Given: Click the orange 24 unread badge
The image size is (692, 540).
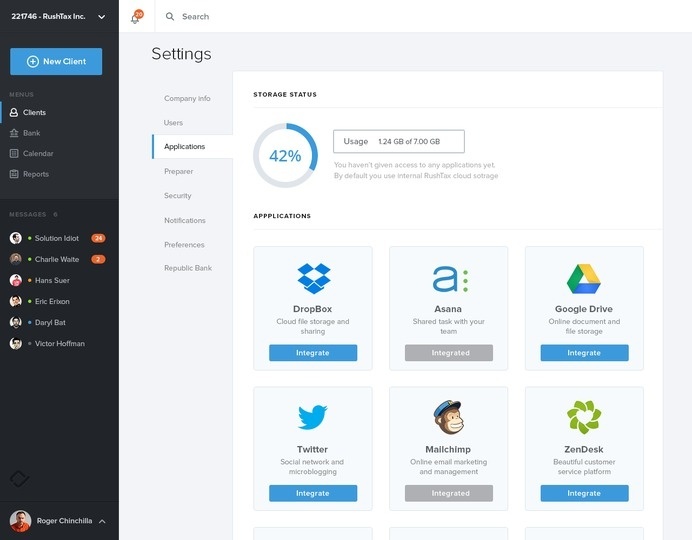Looking at the screenshot, I should point(98,238).
